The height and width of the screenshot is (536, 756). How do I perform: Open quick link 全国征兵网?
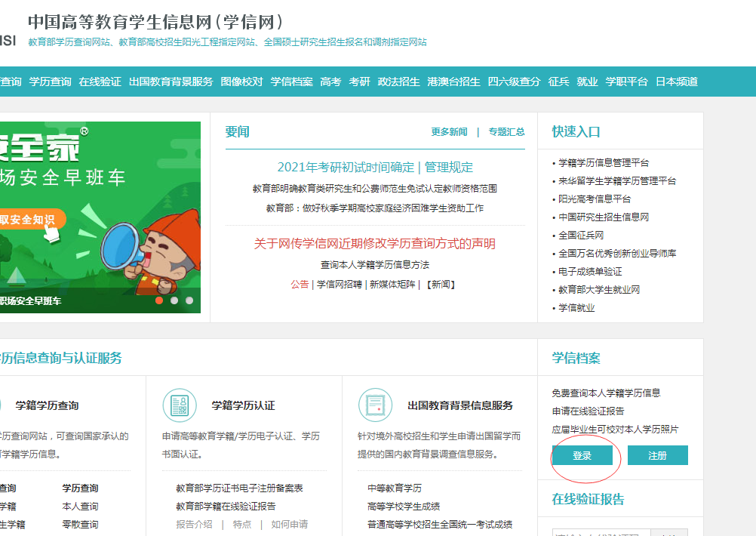(581, 236)
